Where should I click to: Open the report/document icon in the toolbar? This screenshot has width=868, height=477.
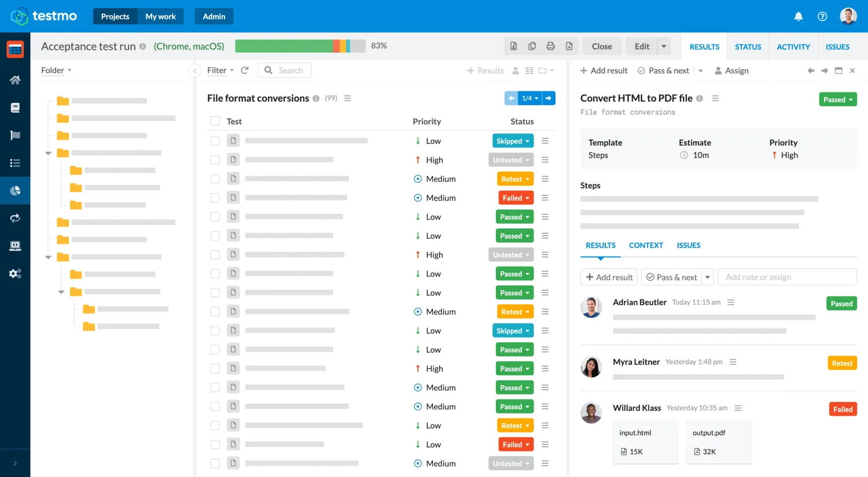[x=513, y=46]
